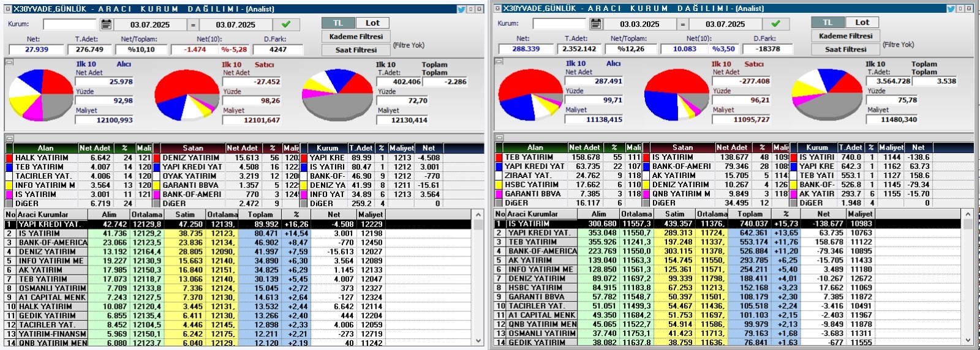Click Saat Filtresi button in left window
Viewport: 980px width, 350px height.
click(356, 50)
